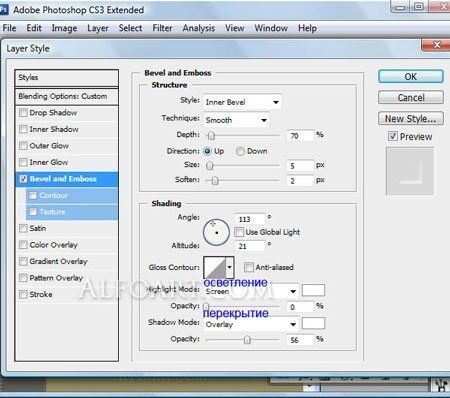The height and width of the screenshot is (398, 450).
Task: Close the Layer Style dialog
Action: [x=436, y=45]
